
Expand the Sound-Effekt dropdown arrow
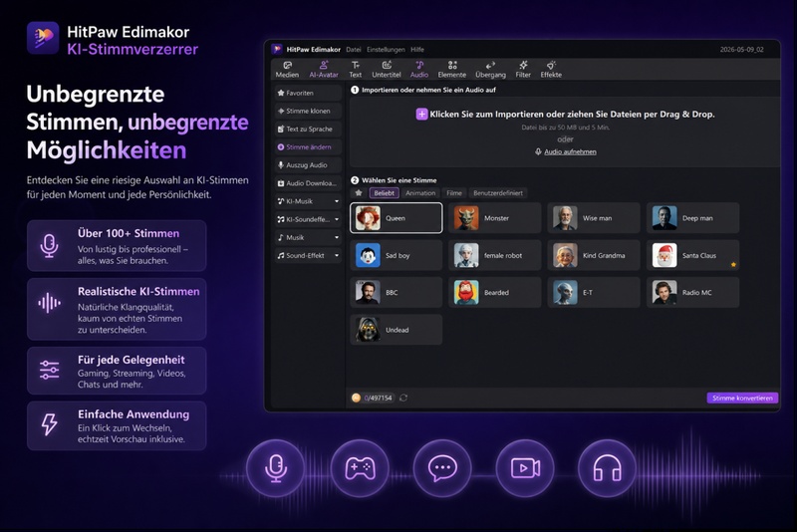[337, 256]
